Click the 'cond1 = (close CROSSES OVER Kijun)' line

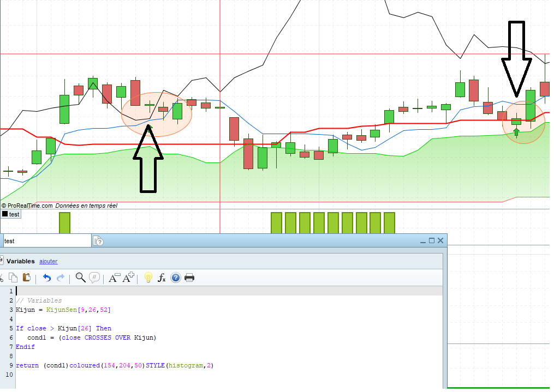[x=92, y=337]
